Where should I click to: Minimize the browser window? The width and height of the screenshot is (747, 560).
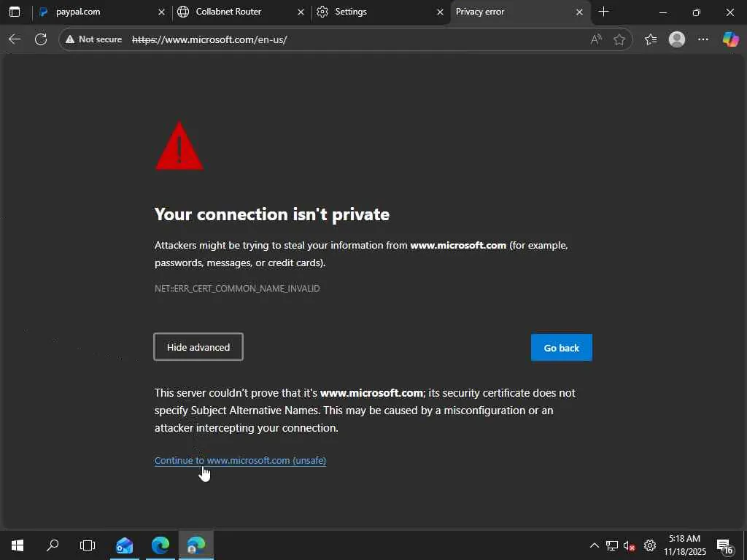tap(662, 12)
